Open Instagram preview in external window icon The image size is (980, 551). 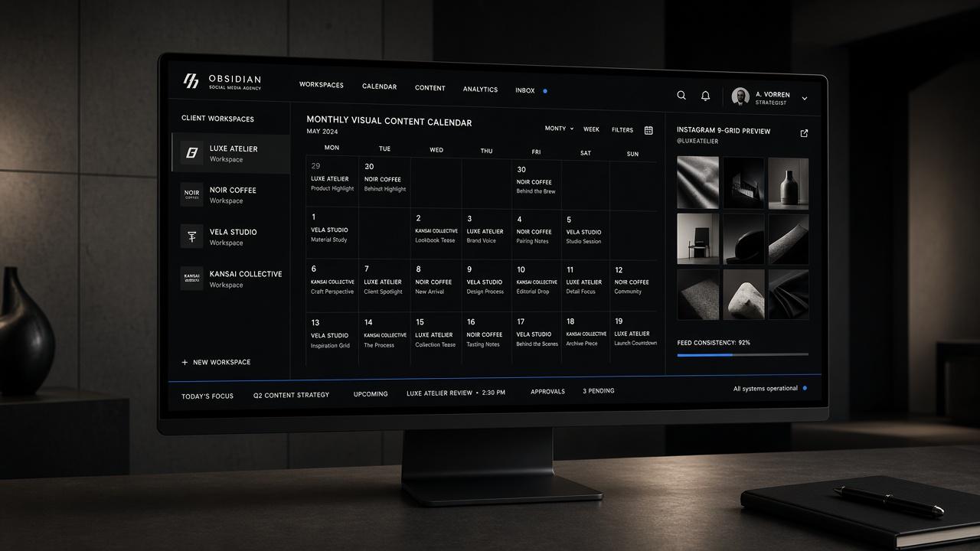tap(804, 133)
